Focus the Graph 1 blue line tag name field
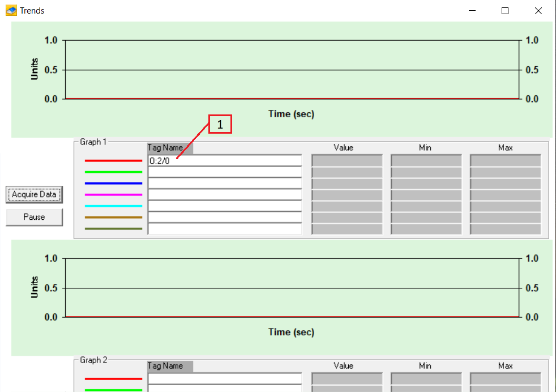Screen dimensions: 556x392 [225, 184]
